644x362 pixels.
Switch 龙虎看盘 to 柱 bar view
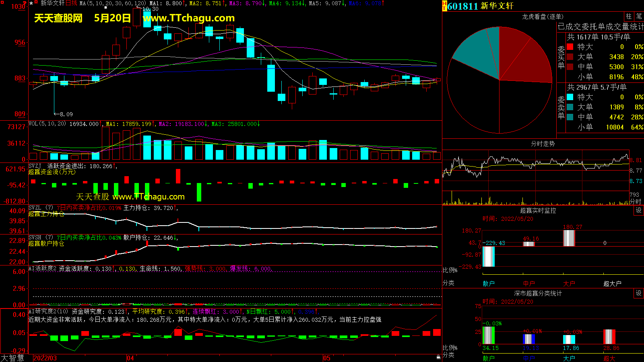[629, 16]
